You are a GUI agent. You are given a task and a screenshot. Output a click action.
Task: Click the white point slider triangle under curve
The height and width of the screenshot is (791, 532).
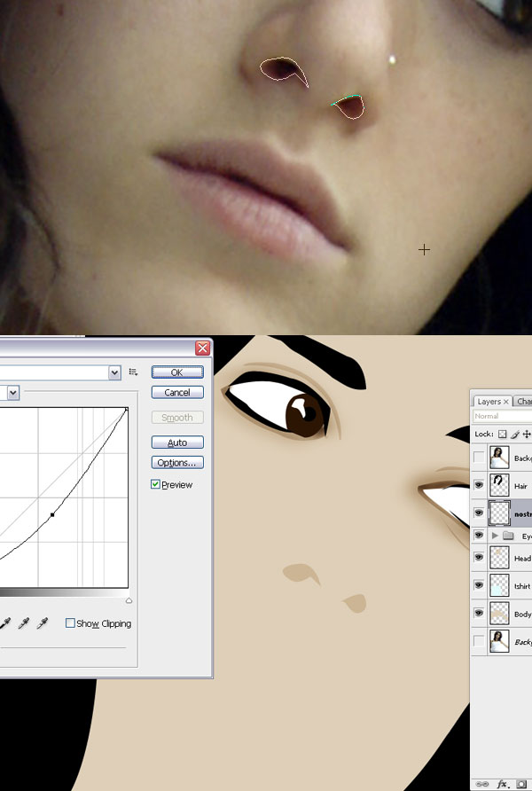(x=129, y=600)
